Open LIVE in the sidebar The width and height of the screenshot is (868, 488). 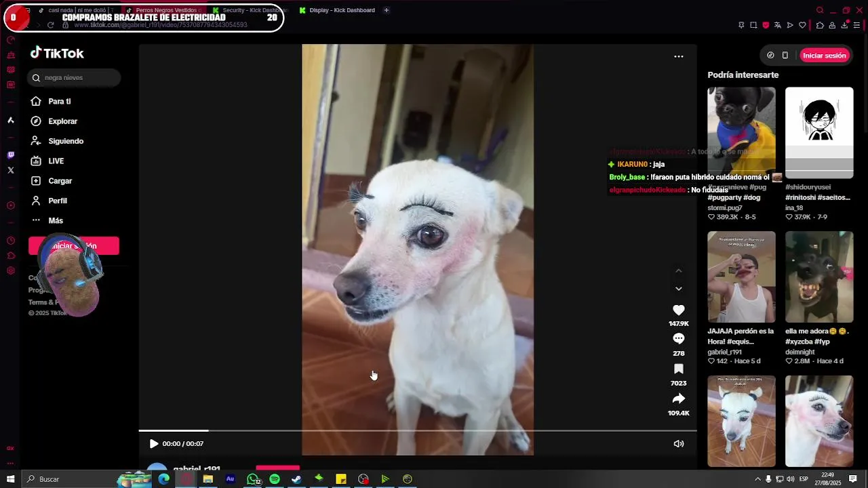click(47, 161)
